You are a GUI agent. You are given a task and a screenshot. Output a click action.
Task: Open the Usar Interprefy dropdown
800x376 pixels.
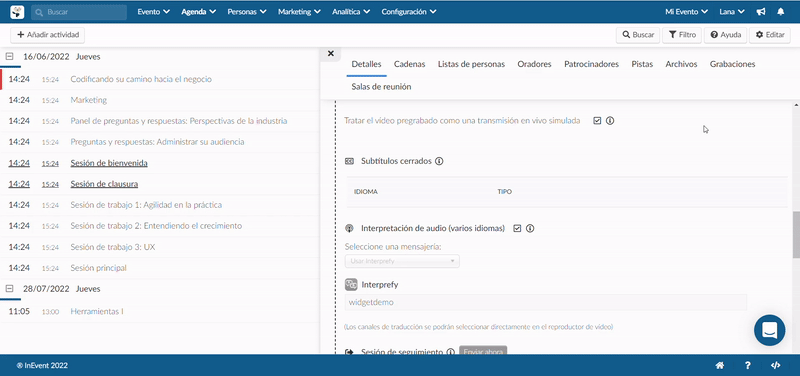pyautogui.click(x=402, y=261)
